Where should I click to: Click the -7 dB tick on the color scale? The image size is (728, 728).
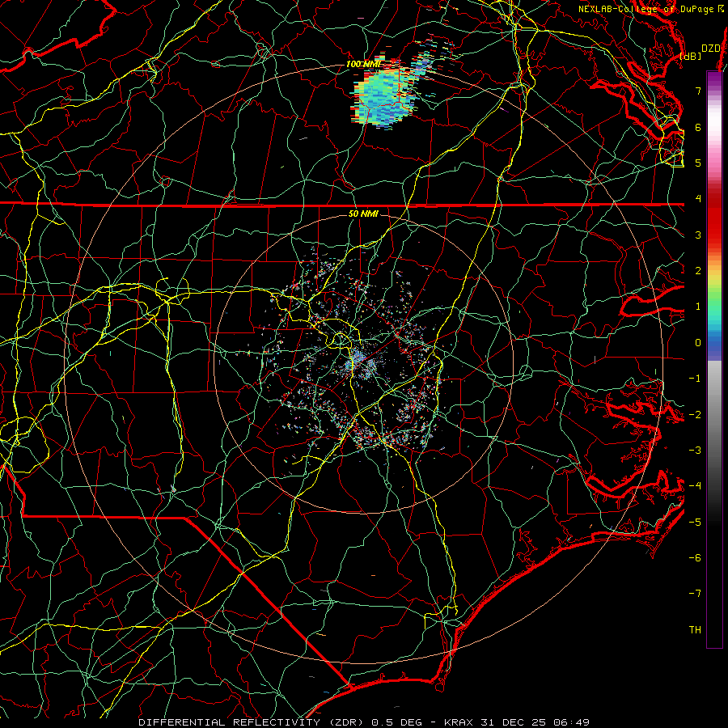click(x=695, y=594)
